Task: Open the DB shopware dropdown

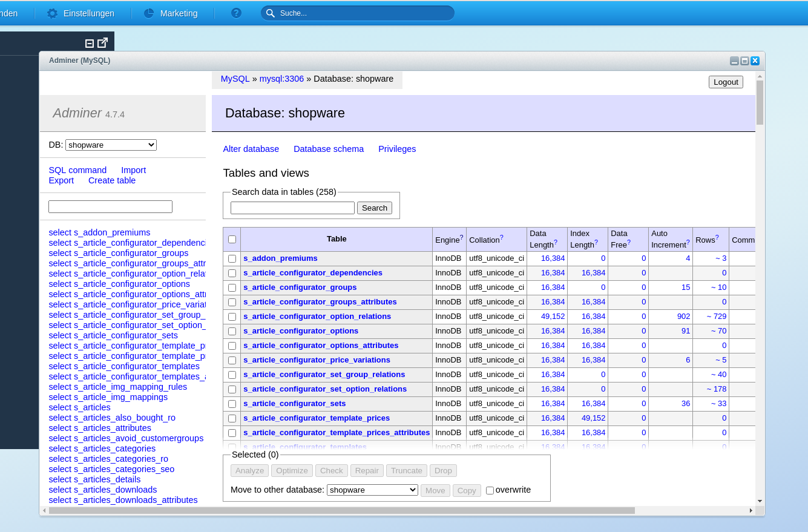Action: point(111,145)
